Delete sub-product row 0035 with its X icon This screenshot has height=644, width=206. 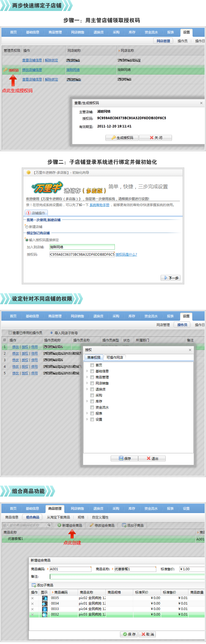pos(32,598)
